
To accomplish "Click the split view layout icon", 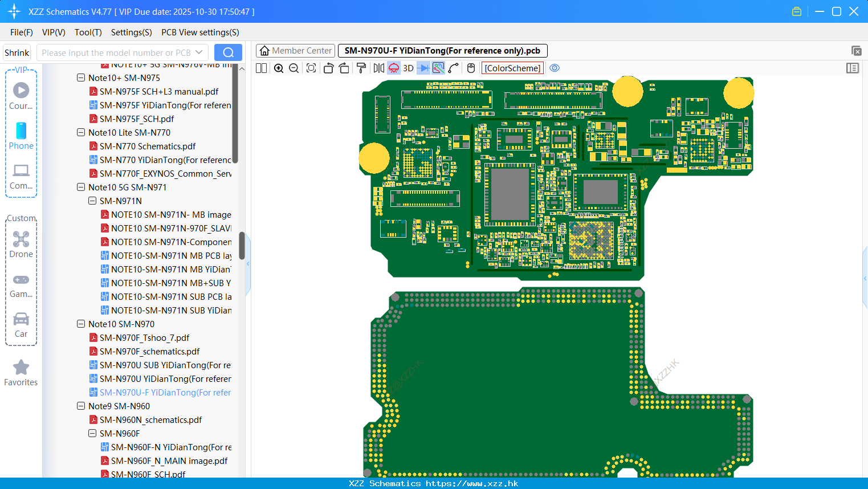I will point(261,68).
